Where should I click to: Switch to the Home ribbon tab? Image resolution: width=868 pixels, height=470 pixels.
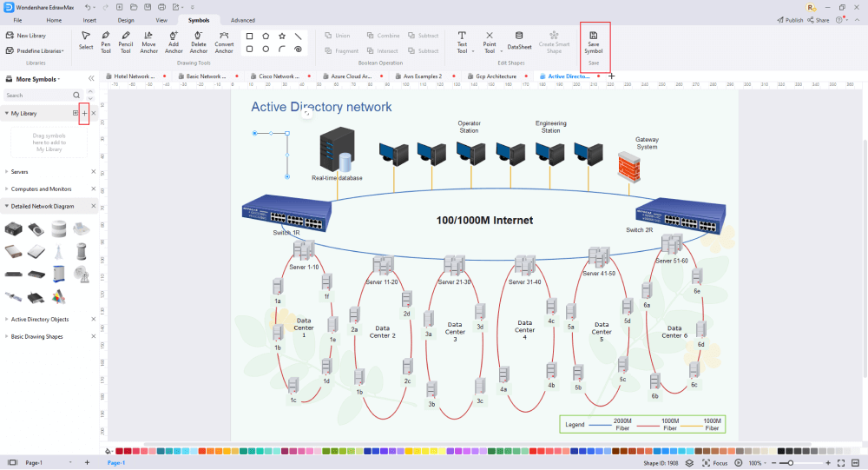pyautogui.click(x=54, y=20)
